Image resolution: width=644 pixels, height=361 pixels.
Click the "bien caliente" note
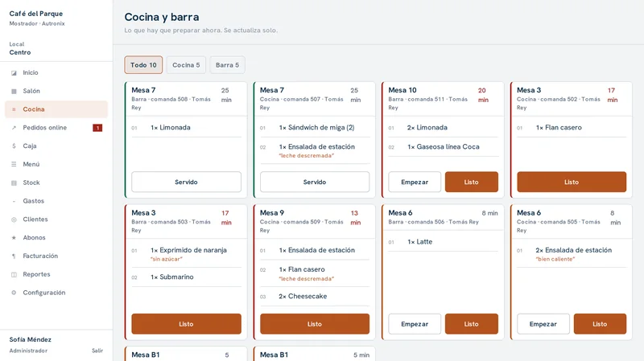pos(555,259)
